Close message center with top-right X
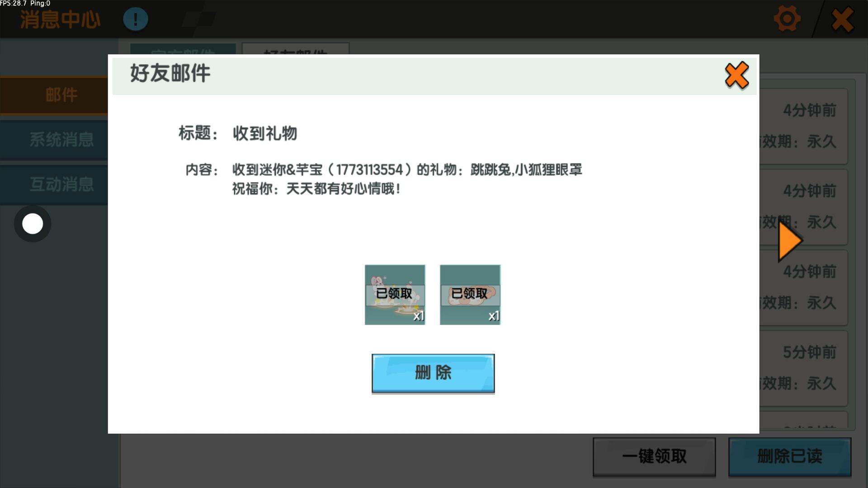Screen dimensions: 868x488 click(x=842, y=20)
